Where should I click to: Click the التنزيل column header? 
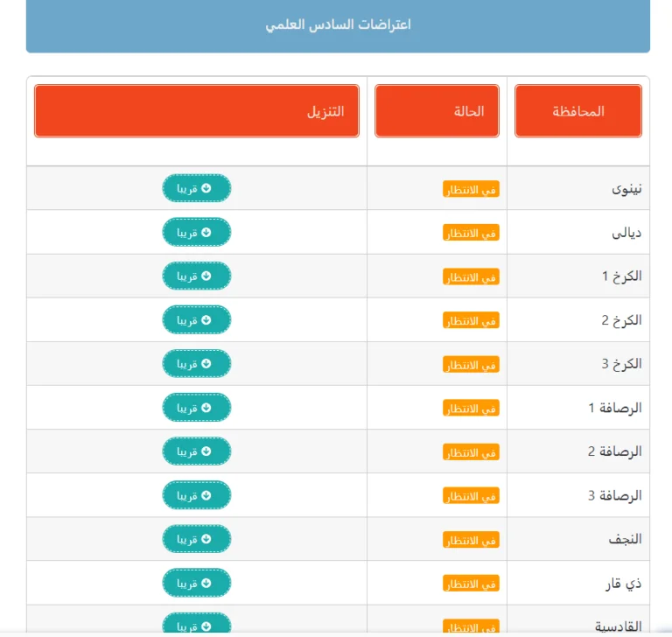197,111
